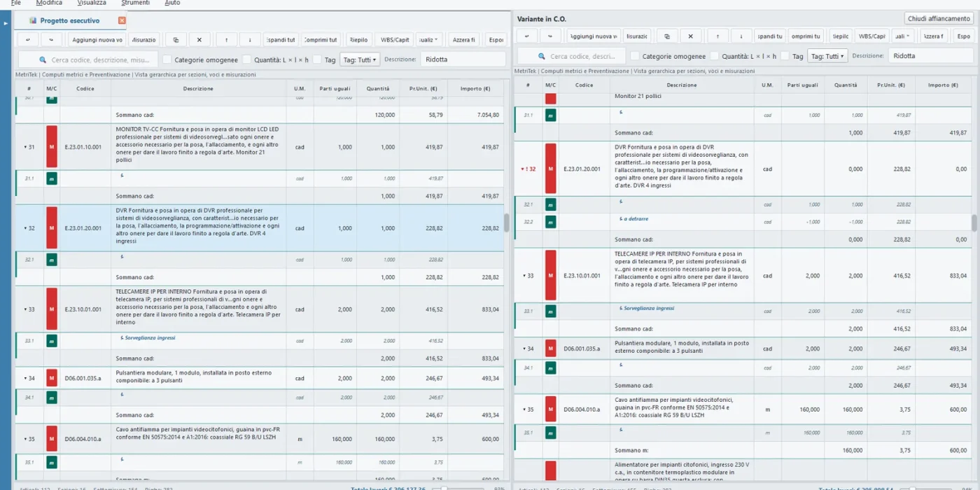Click the undo arrow in Progetto esecutivo toolbar
Viewport: 980px width, 490px height.
pyautogui.click(x=27, y=40)
